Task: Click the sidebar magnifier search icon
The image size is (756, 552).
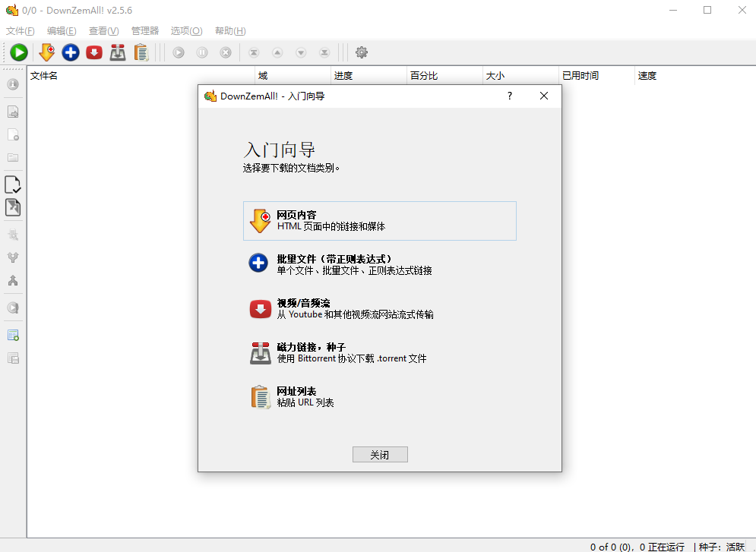Action: (13, 235)
